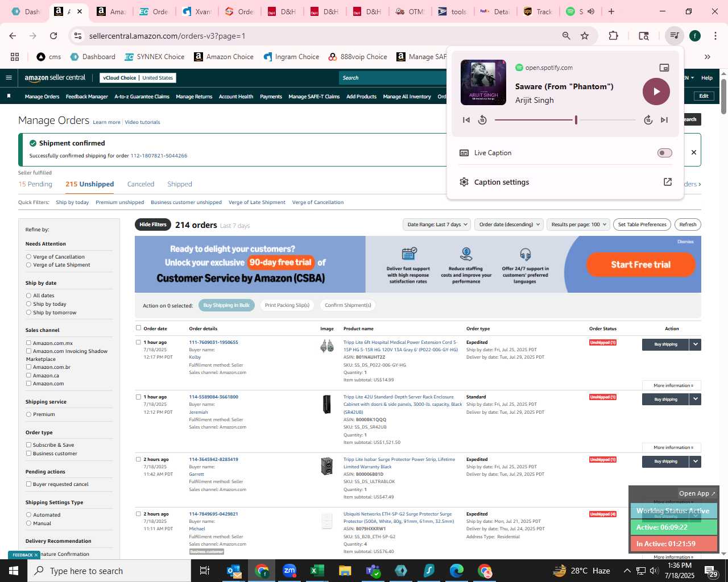This screenshot has height=582, width=728.
Task: Check the Amazon.ca sales channel
Action: pyautogui.click(x=28, y=376)
